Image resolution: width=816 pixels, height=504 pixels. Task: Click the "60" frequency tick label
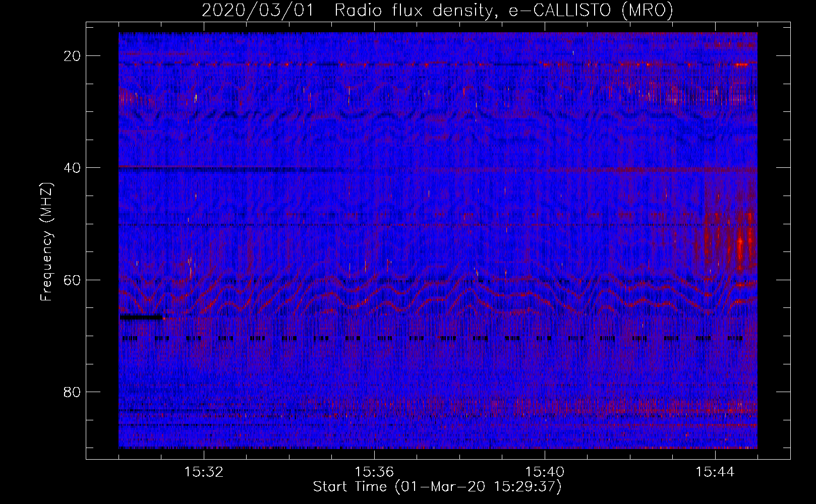coord(73,280)
